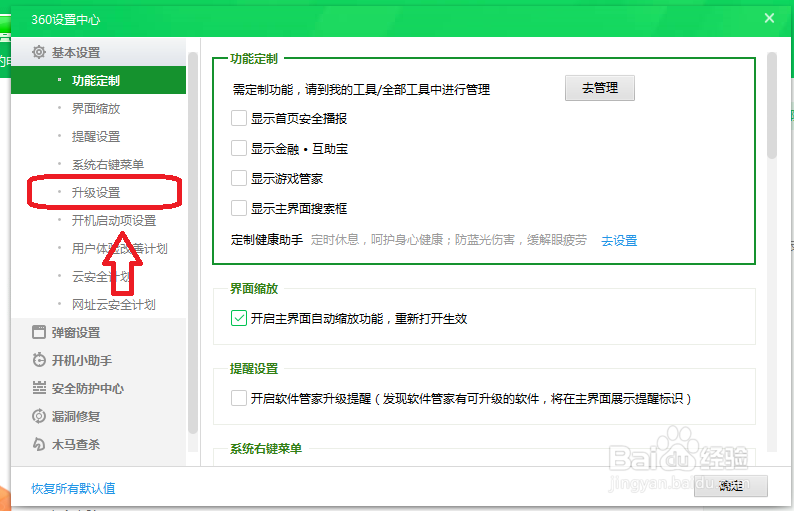Open 提醒设置 in the sidebar
The image size is (794, 511).
(98, 136)
